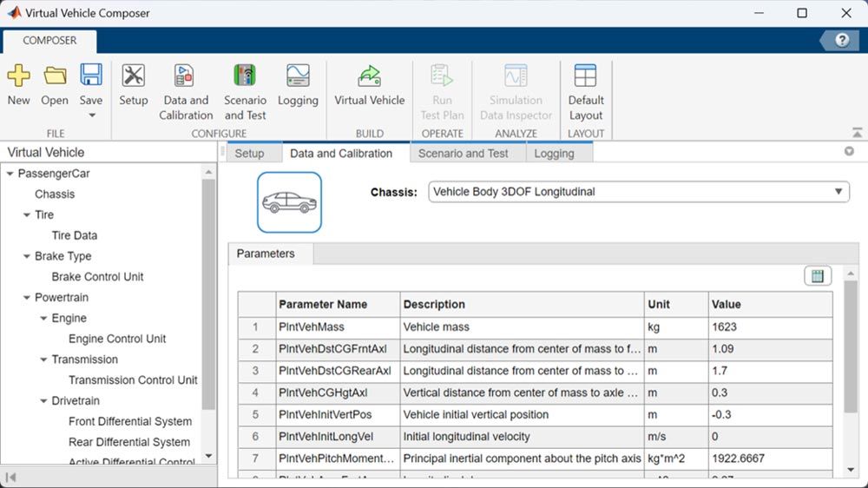Click the Parameter Name column header
This screenshot has width=868, height=488.
338,304
